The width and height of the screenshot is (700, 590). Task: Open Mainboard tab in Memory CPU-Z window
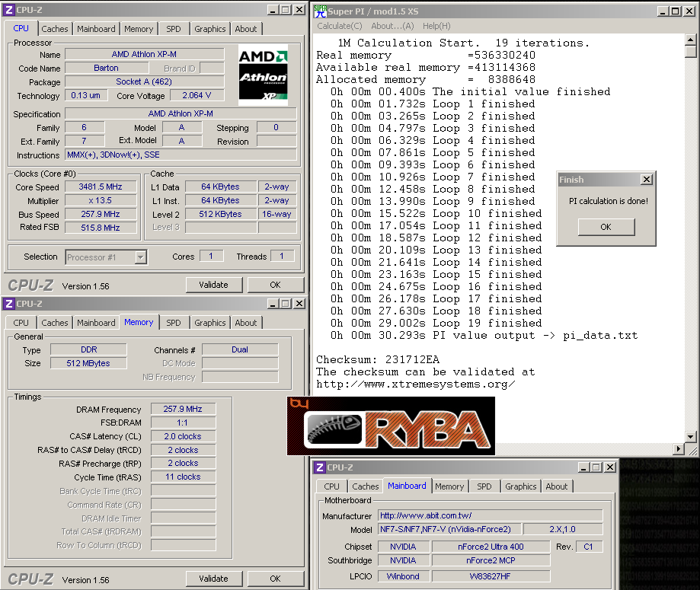pos(96,323)
